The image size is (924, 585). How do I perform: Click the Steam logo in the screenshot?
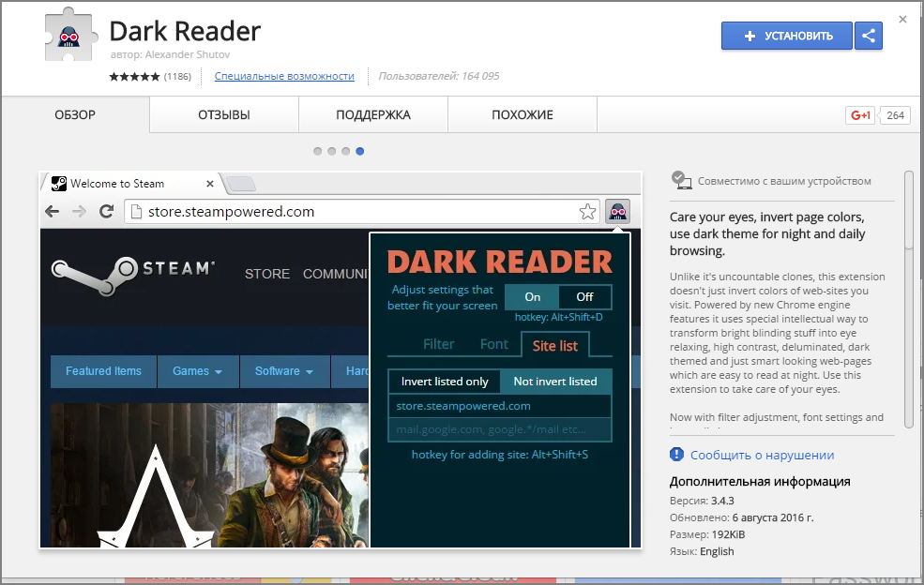tap(126, 270)
